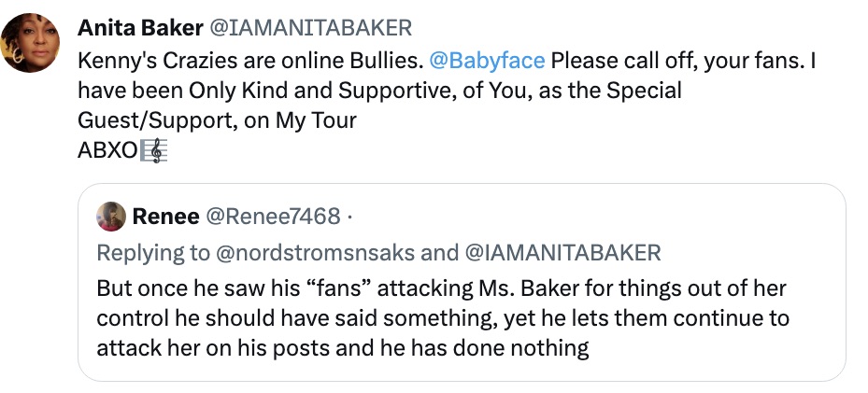The height and width of the screenshot is (393, 868).
Task: Click the Renee display name in quoted tweet
Action: coord(165,218)
